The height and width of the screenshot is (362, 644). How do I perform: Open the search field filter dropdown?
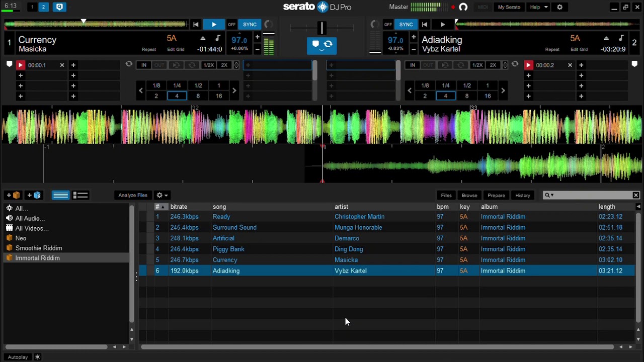coord(549,195)
